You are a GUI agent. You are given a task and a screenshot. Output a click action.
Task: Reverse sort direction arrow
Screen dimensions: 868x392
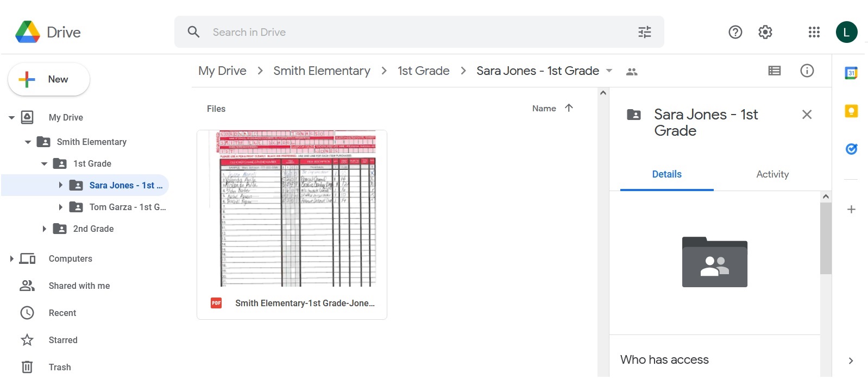pyautogui.click(x=569, y=108)
